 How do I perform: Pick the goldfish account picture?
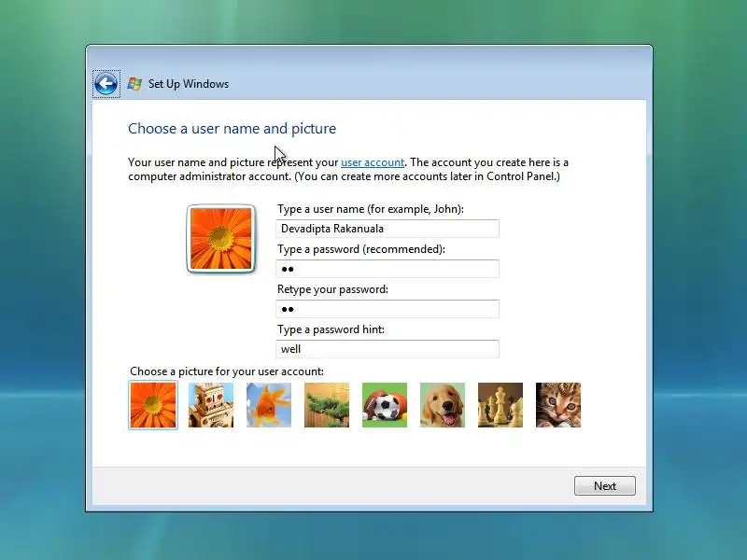click(x=269, y=405)
